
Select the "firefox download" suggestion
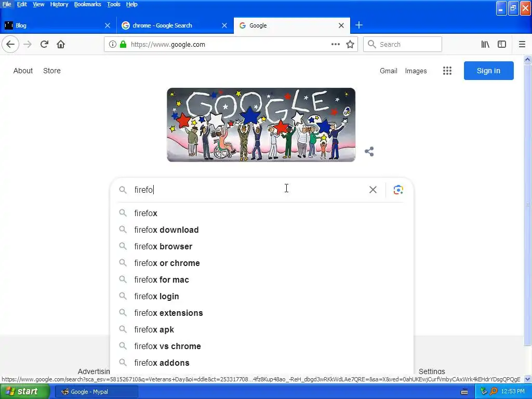[x=262, y=230]
